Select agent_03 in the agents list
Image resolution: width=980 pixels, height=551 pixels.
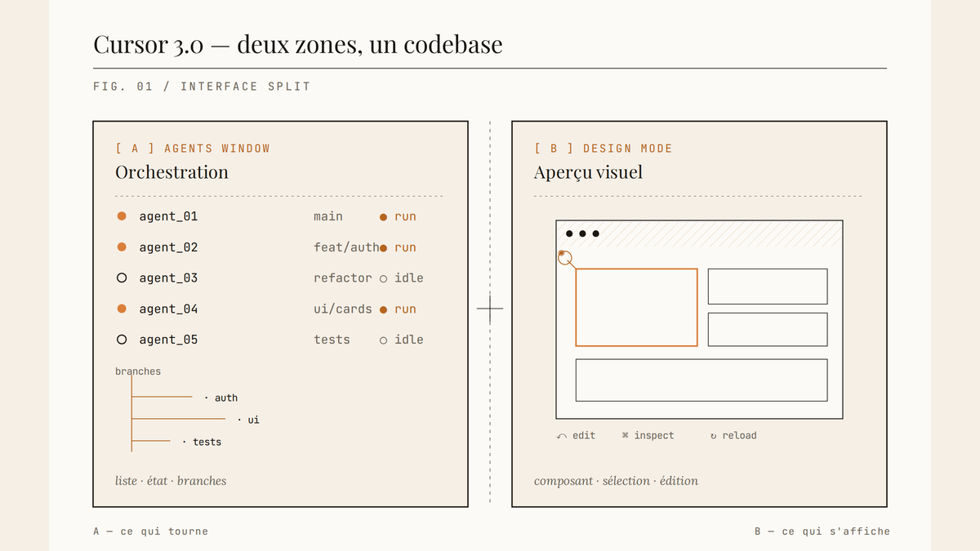pos(168,278)
